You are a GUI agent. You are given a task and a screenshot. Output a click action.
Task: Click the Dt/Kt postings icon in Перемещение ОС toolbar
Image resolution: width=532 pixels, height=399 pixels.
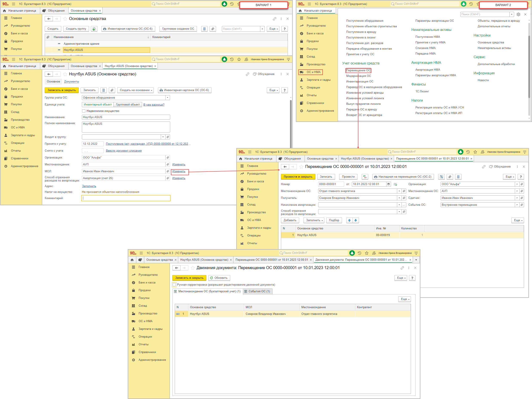pos(365,177)
